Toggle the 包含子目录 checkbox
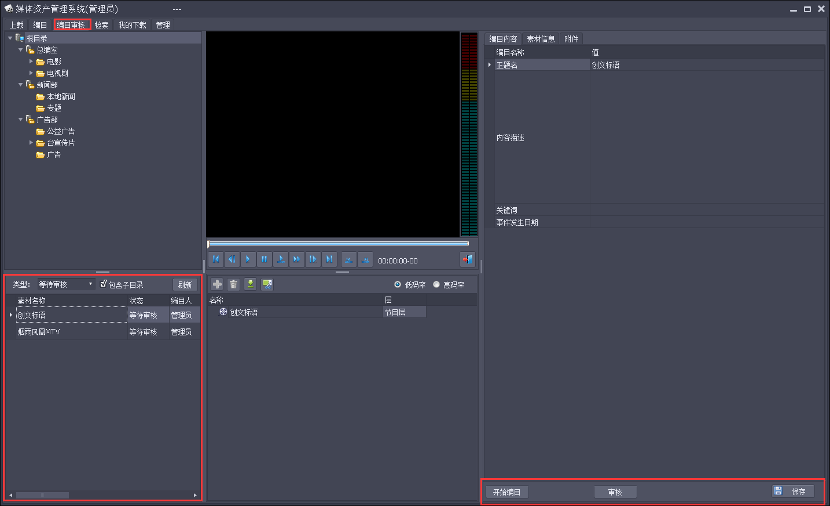 tap(104, 284)
